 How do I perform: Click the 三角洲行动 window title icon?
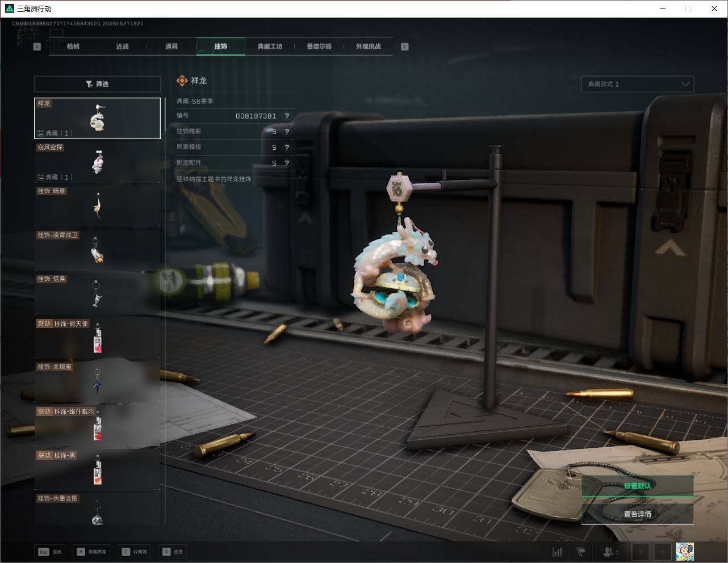click(9, 9)
